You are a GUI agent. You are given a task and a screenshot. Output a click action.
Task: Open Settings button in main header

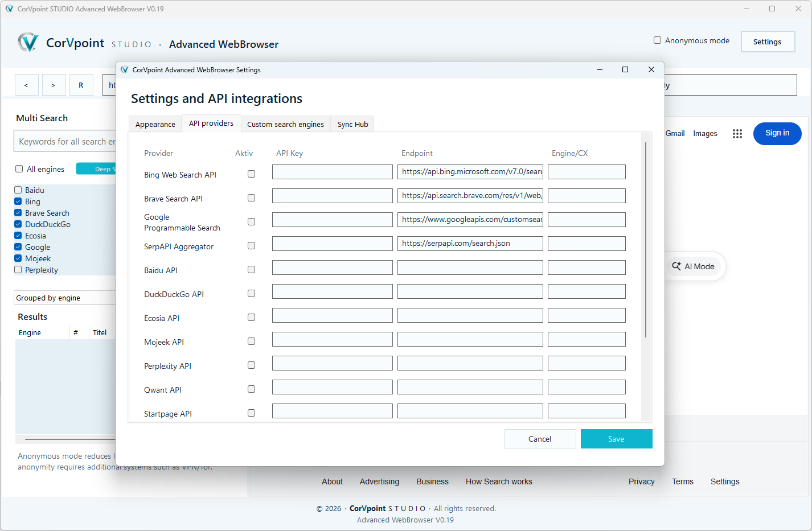point(768,42)
